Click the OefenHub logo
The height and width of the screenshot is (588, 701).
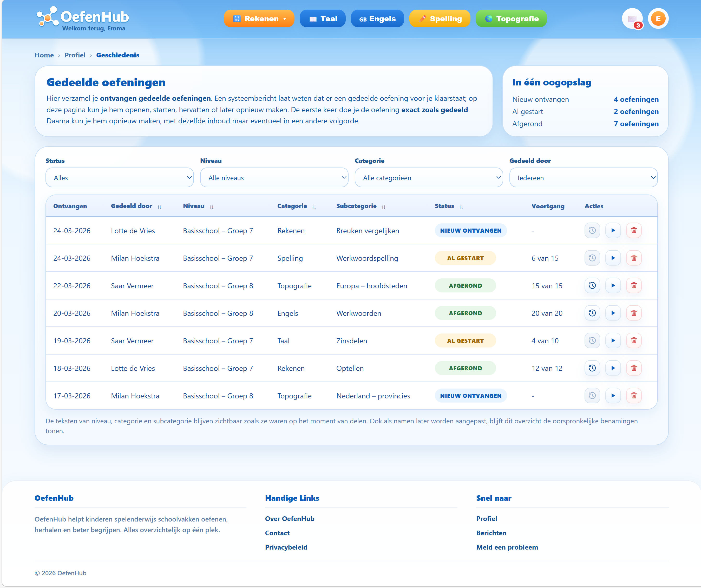tap(82, 17)
